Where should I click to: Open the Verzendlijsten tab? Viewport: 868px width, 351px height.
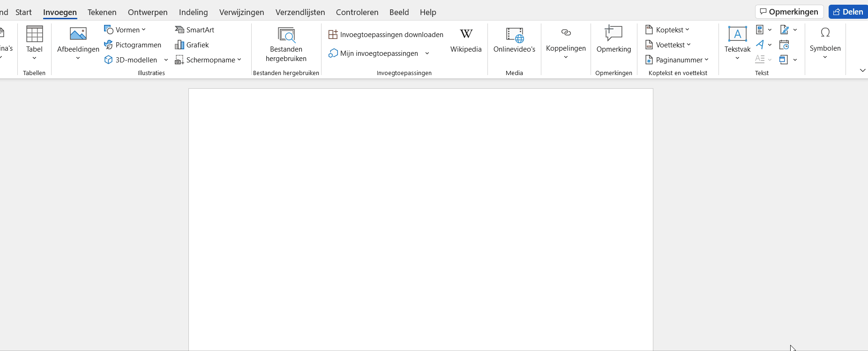pos(300,12)
